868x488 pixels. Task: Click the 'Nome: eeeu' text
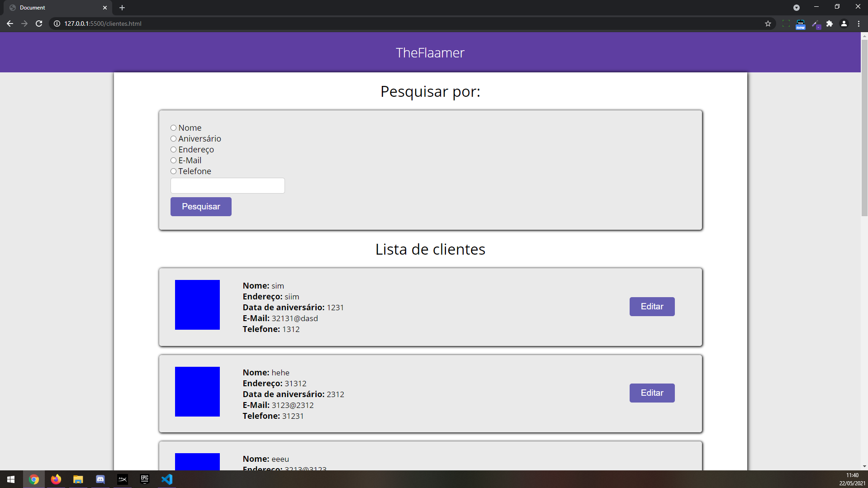tap(266, 459)
